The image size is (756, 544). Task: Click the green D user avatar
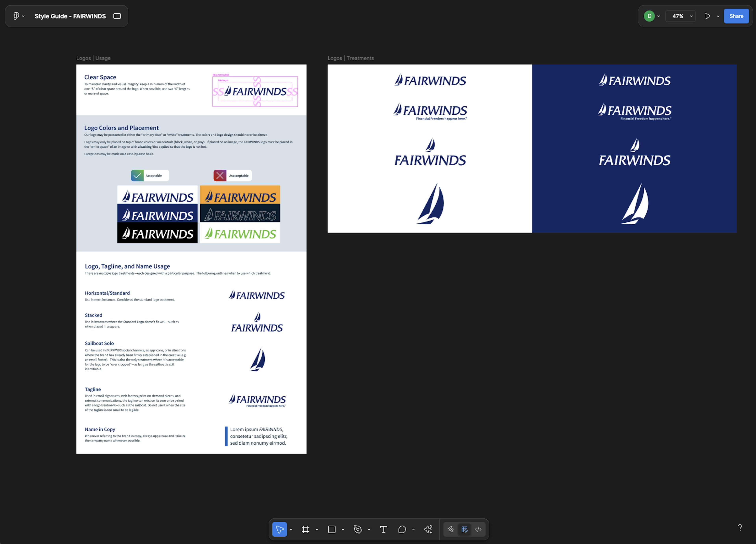(649, 16)
